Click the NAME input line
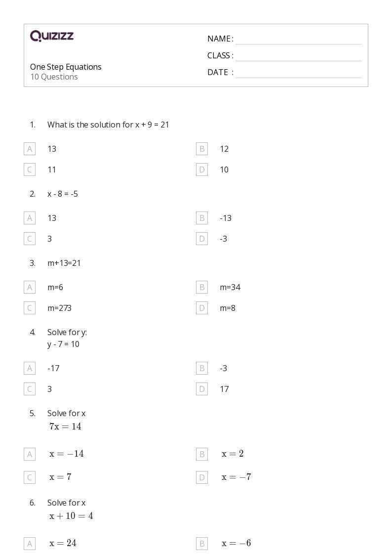The image size is (392, 555). coord(298,39)
